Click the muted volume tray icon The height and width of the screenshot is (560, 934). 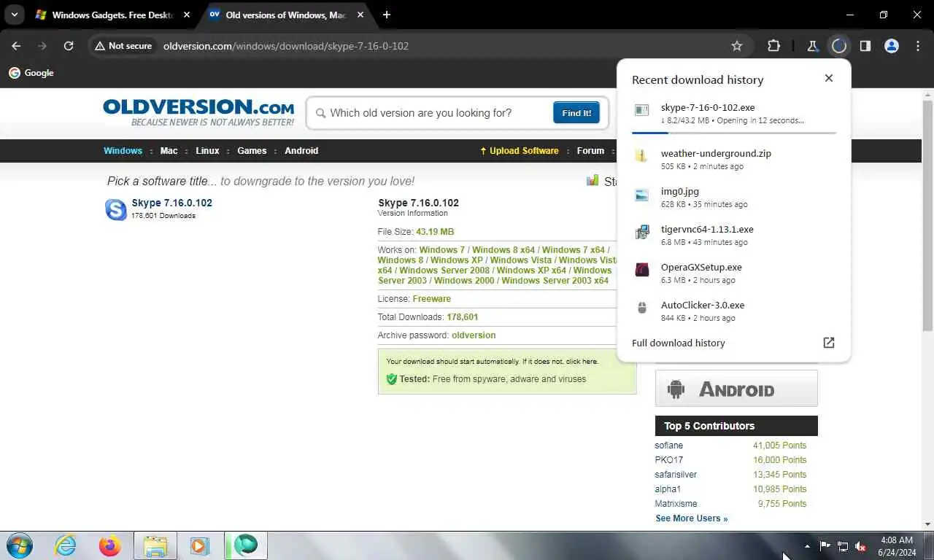pos(861,546)
